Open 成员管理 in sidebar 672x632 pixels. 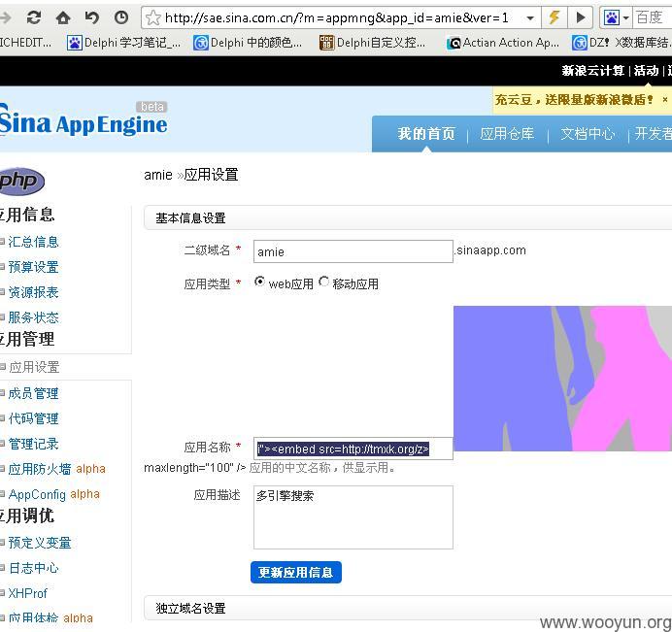pyautogui.click(x=33, y=393)
